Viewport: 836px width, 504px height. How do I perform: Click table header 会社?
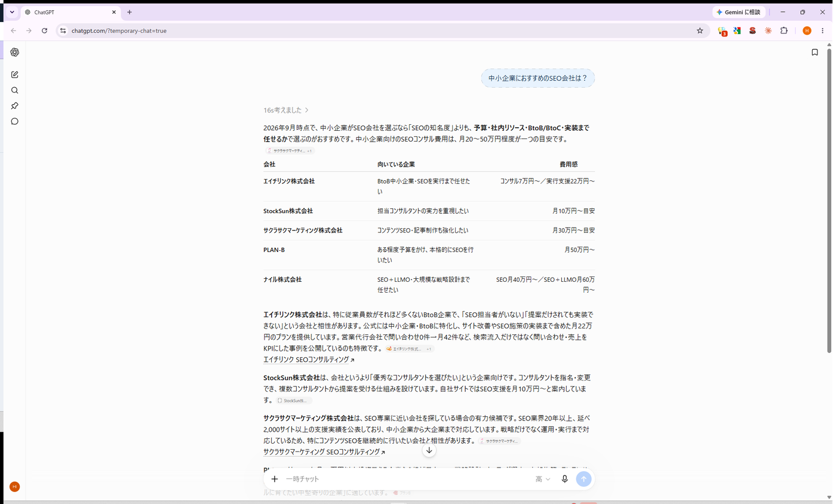(269, 164)
